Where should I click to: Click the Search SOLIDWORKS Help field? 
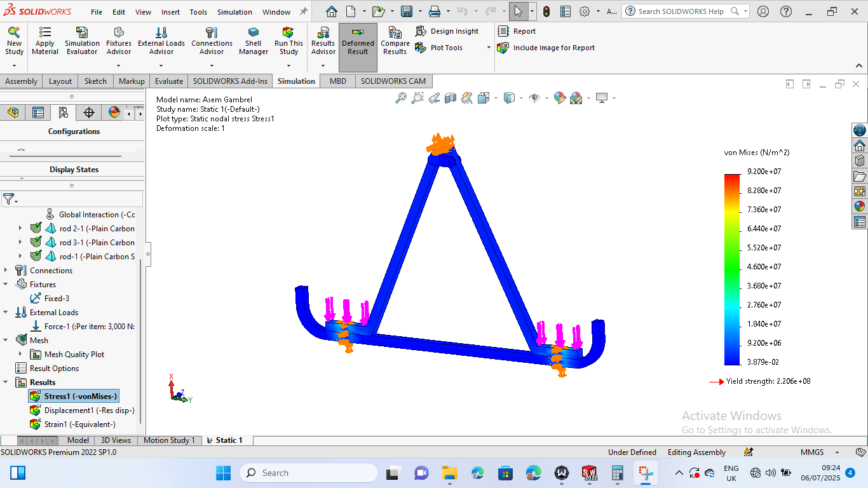[x=681, y=11]
